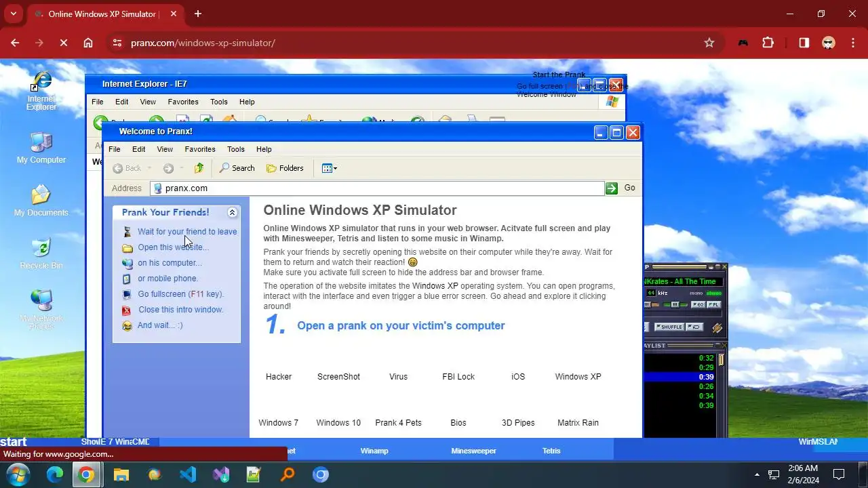868x488 pixels.
Task: Open the Matrix Rain prank
Action: coord(578,423)
